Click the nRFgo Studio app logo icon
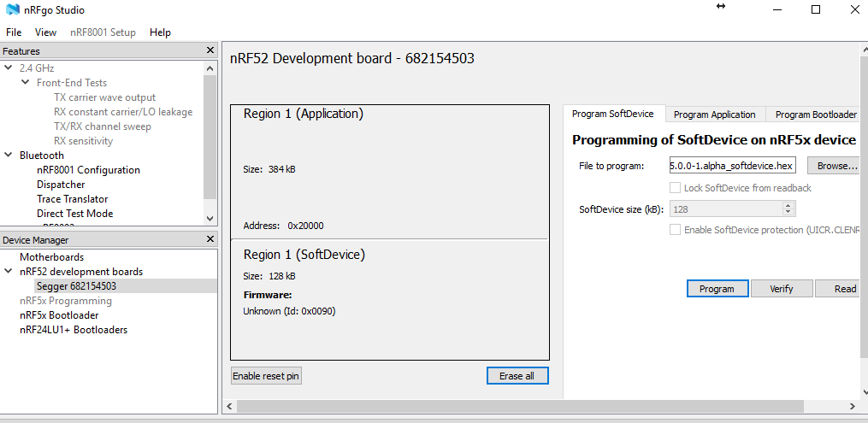The width and height of the screenshot is (868, 423). click(14, 10)
